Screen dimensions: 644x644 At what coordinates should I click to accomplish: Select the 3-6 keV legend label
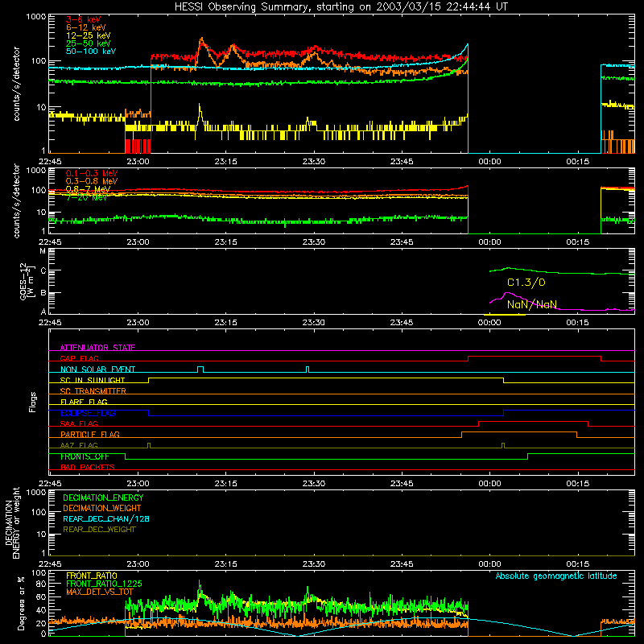pos(84,19)
